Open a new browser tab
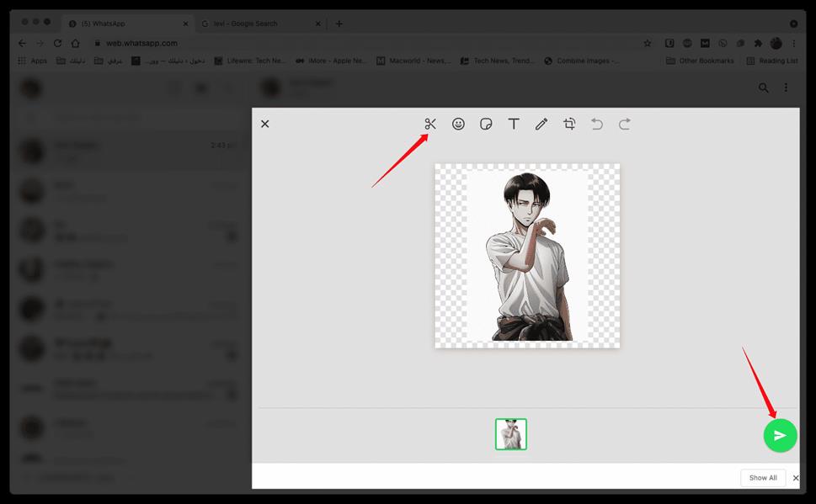 [x=339, y=24]
